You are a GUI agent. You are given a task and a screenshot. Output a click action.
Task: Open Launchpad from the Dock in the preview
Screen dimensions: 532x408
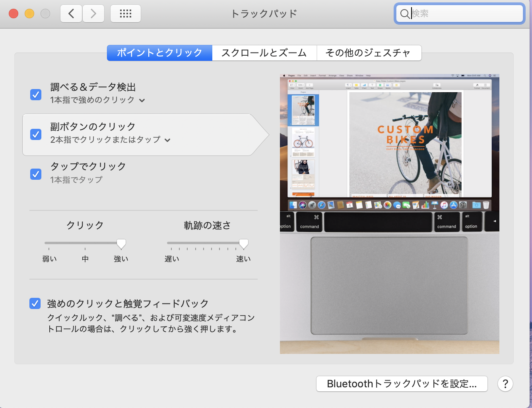tap(312, 205)
